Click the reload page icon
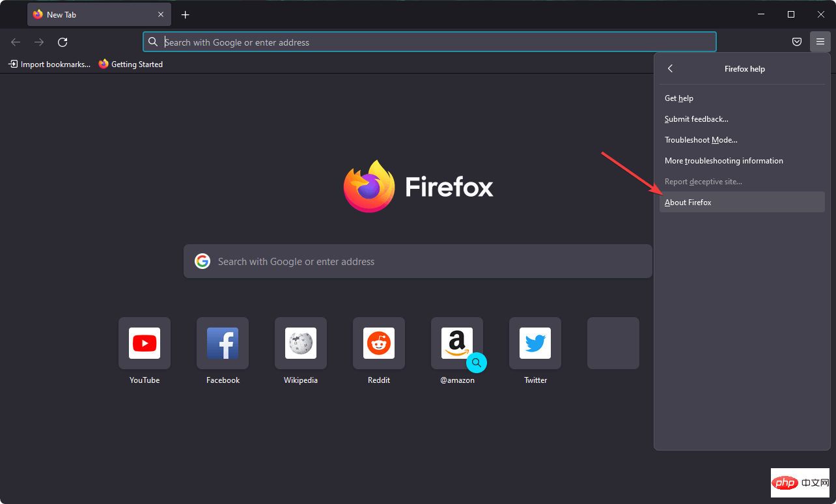Image resolution: width=836 pixels, height=504 pixels. click(63, 42)
